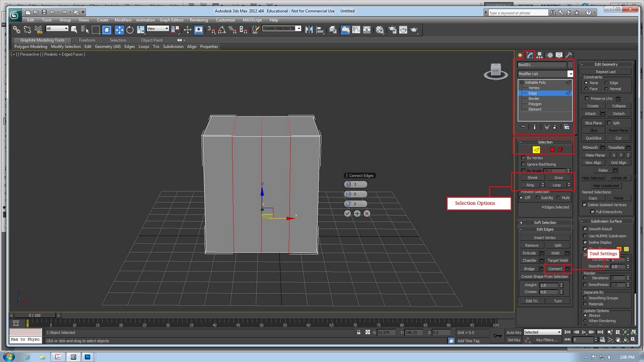Click the Mirror tool icon

pos(309,29)
